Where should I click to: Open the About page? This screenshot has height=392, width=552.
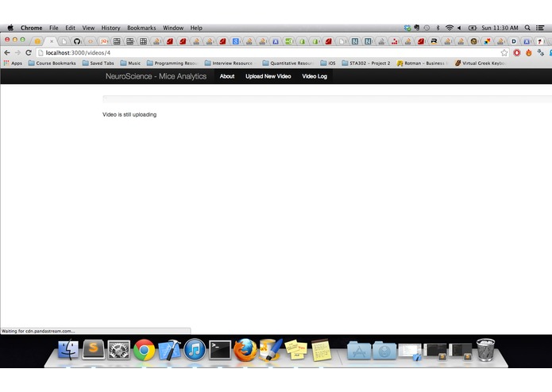tap(227, 76)
